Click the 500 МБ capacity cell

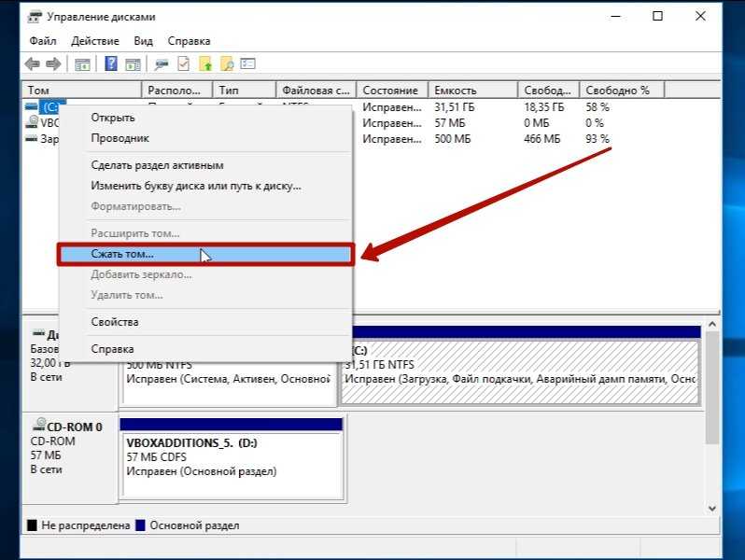tap(452, 139)
